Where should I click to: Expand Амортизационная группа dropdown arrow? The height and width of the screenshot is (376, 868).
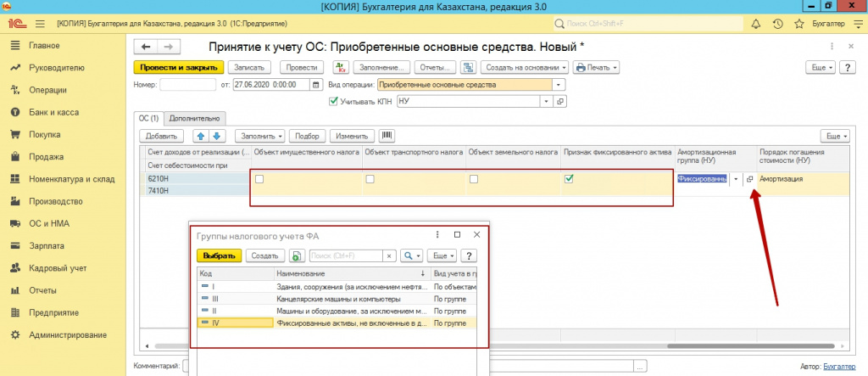736,179
